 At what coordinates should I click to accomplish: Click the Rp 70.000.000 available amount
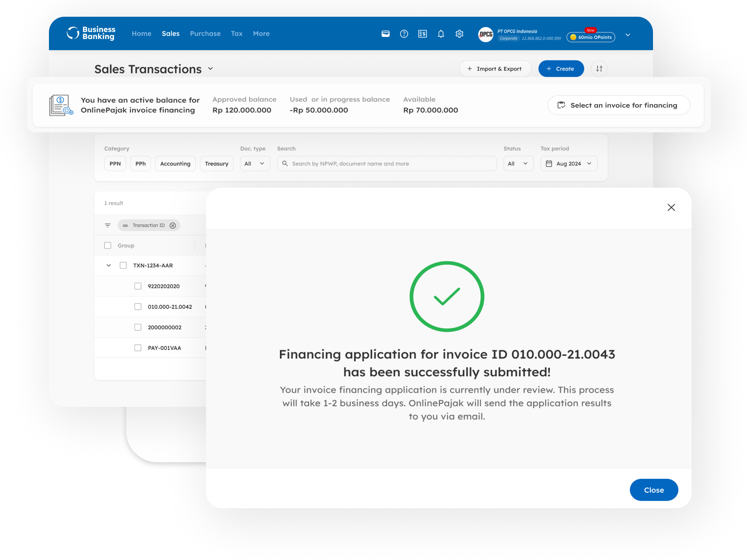pos(431,110)
